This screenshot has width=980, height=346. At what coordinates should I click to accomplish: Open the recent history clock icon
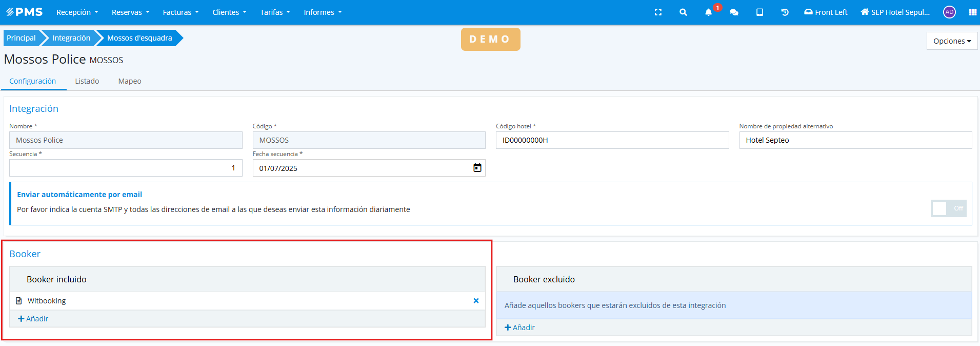pyautogui.click(x=785, y=12)
